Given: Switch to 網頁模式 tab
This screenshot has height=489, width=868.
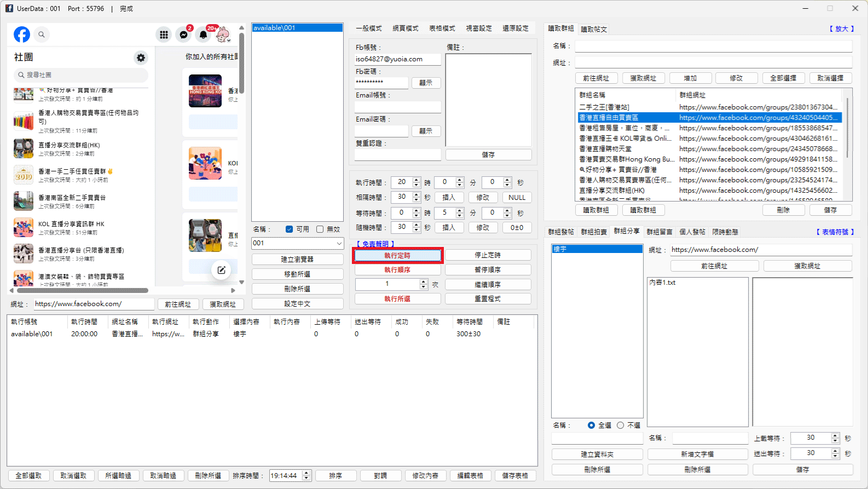Looking at the screenshot, I should click(406, 28).
